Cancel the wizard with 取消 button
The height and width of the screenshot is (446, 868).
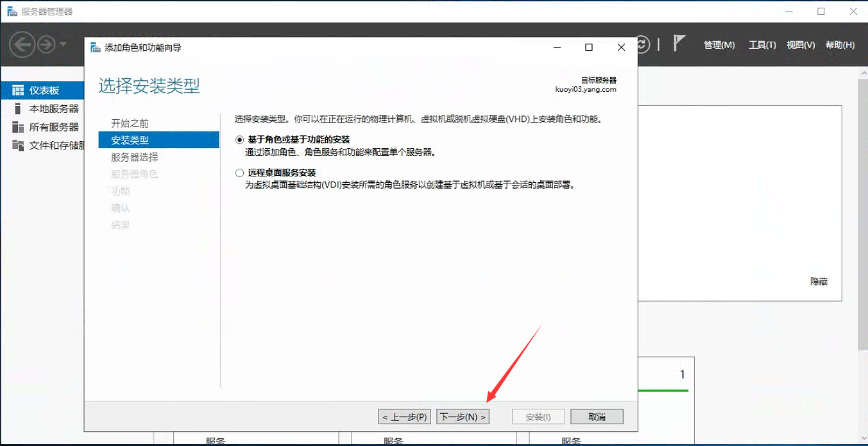(597, 416)
